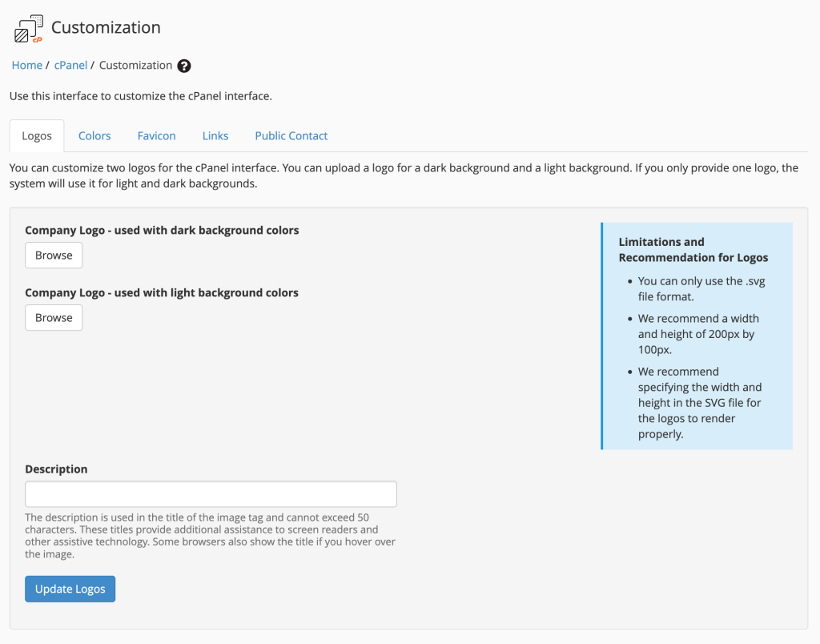Click the Description field label
Viewport: 820px width, 644px height.
click(x=56, y=469)
